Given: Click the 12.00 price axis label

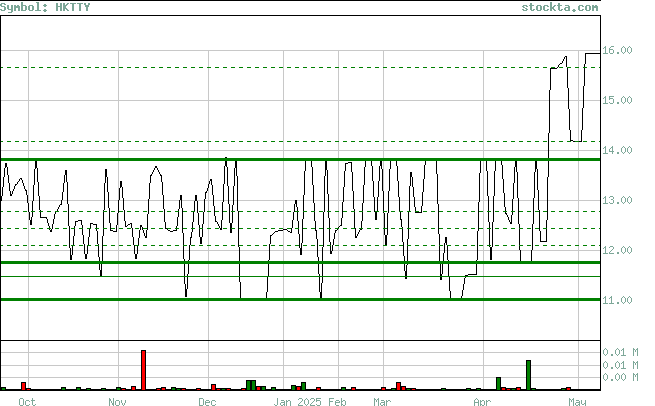Looking at the screenshot, I should (x=617, y=250).
